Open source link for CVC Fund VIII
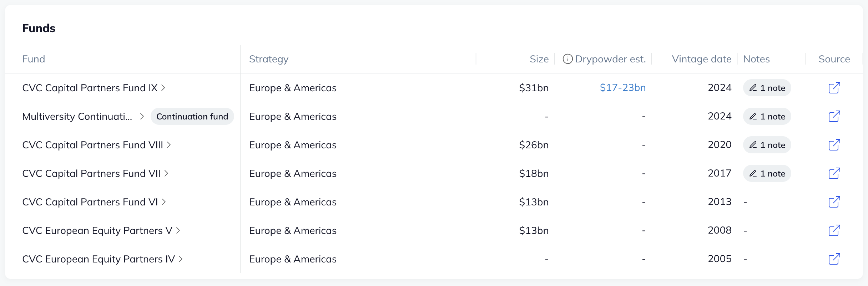This screenshot has width=868, height=286. pos(834,145)
